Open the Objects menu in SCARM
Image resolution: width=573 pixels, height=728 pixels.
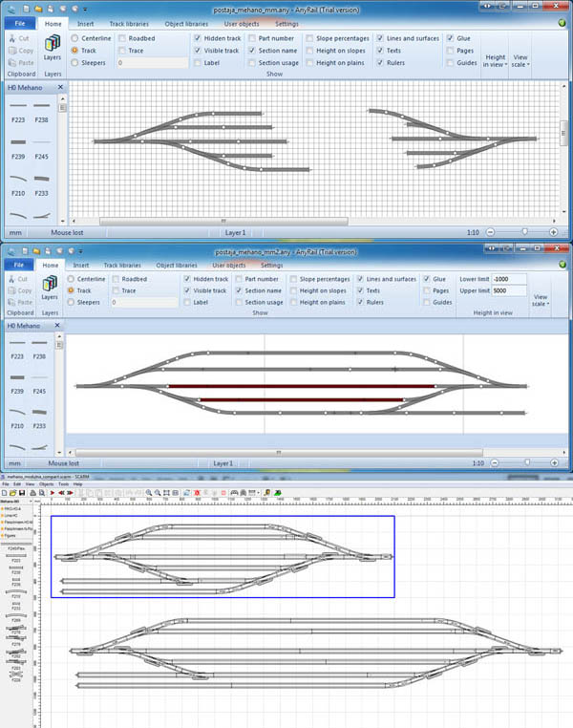pyautogui.click(x=46, y=484)
